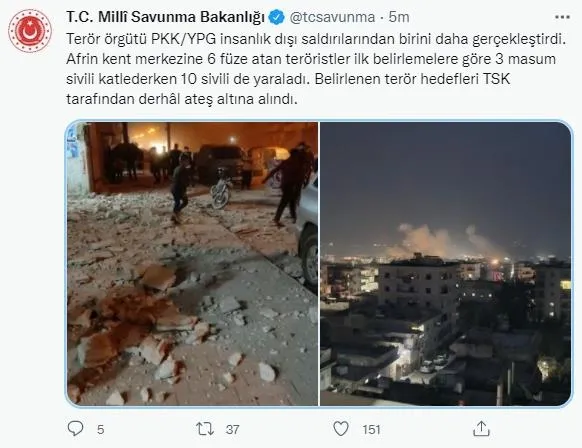Click the 5m tweet timestamp
The height and width of the screenshot is (448, 582).
click(x=399, y=17)
